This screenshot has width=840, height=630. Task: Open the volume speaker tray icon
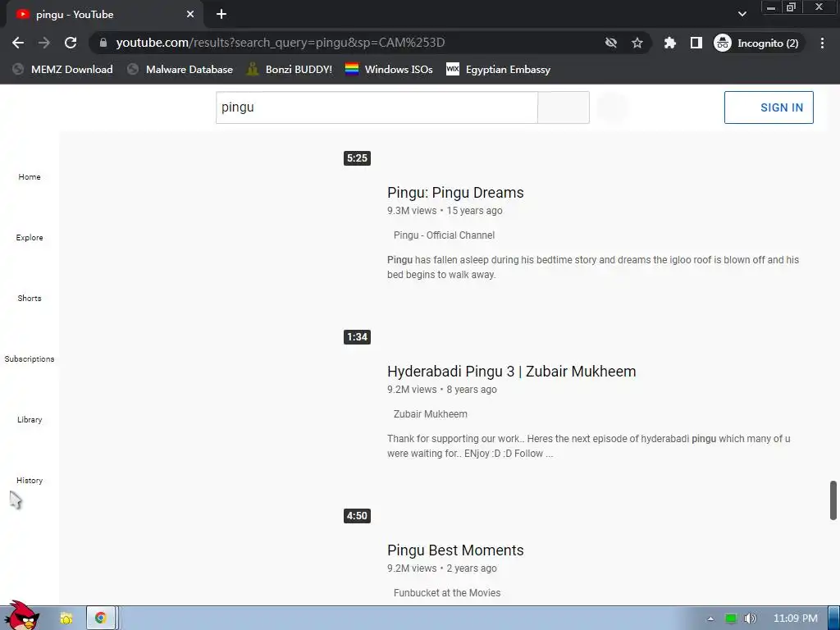pos(750,619)
